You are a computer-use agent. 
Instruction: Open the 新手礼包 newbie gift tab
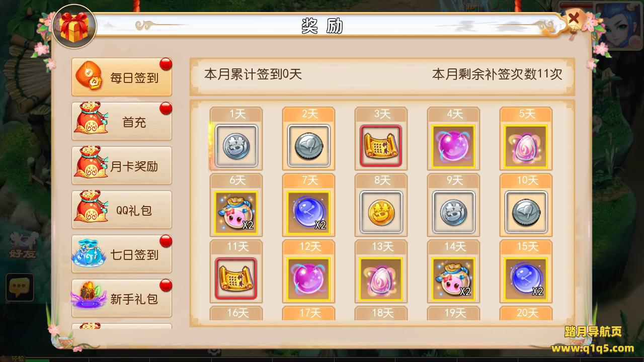[x=122, y=299]
